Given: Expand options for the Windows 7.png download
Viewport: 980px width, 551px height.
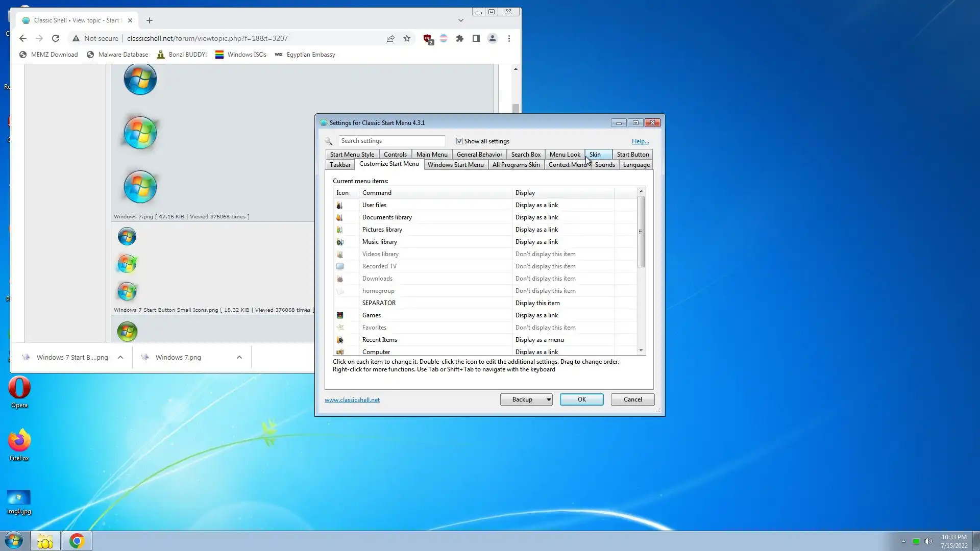Looking at the screenshot, I should point(239,358).
